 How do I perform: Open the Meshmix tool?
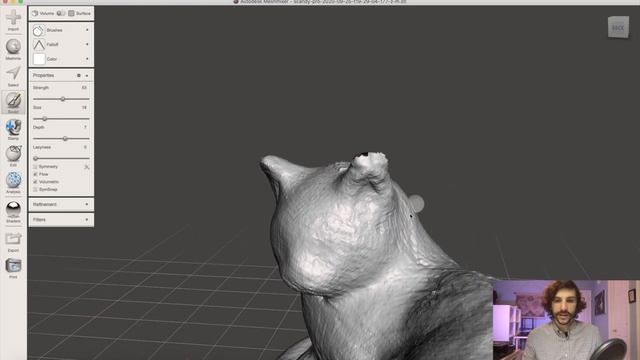click(13, 49)
